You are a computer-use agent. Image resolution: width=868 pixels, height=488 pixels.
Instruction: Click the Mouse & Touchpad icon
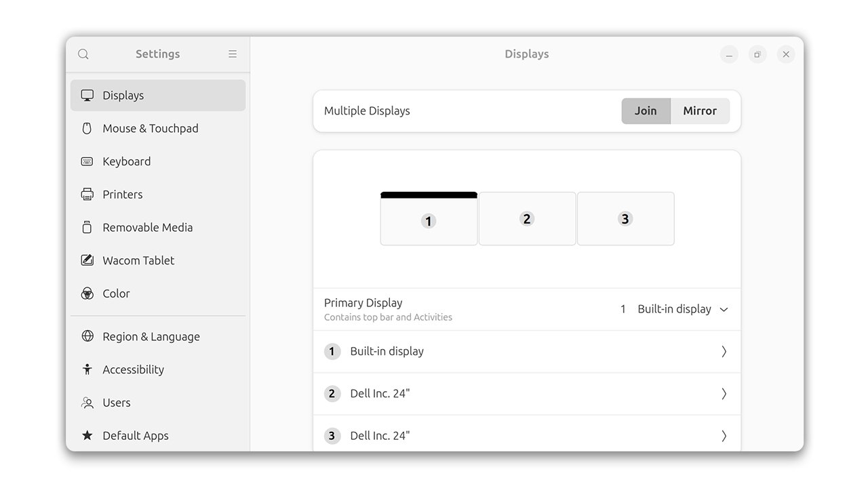(x=87, y=128)
